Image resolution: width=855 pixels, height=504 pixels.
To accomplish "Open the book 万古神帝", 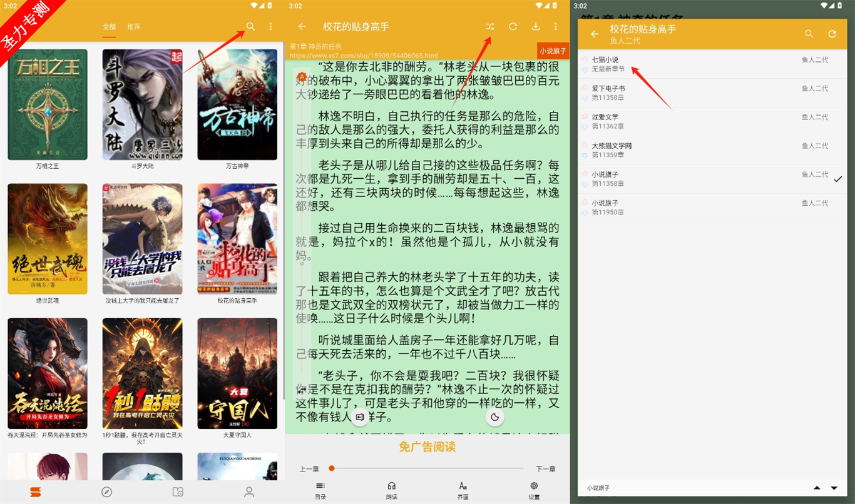I will 237,104.
